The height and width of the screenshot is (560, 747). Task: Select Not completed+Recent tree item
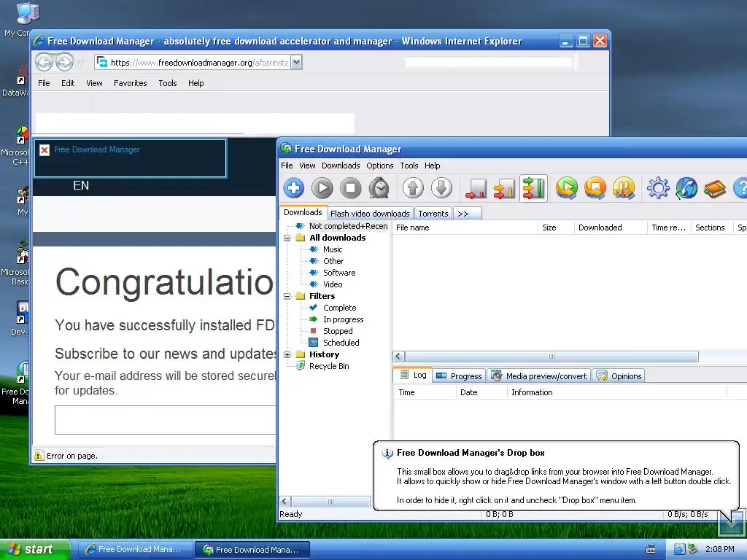348,226
